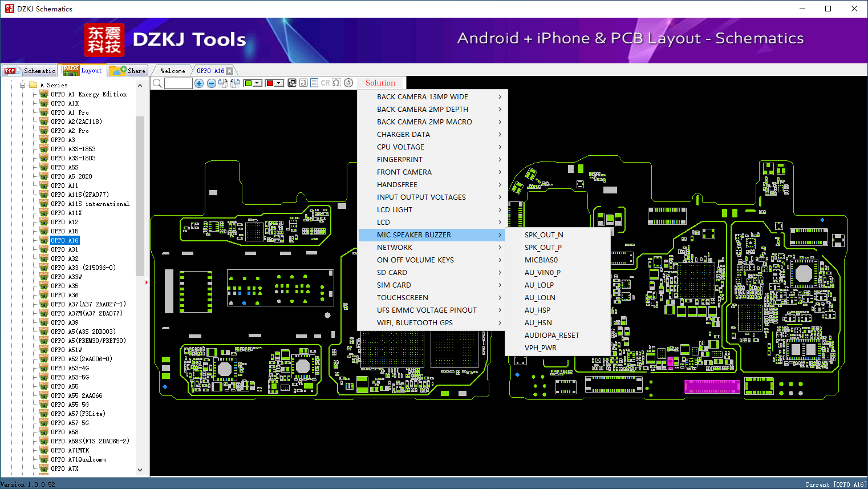868x489 pixels.
Task: Expand the BACK CAMERA 13MP WIDE submenu arrow
Action: click(x=500, y=97)
